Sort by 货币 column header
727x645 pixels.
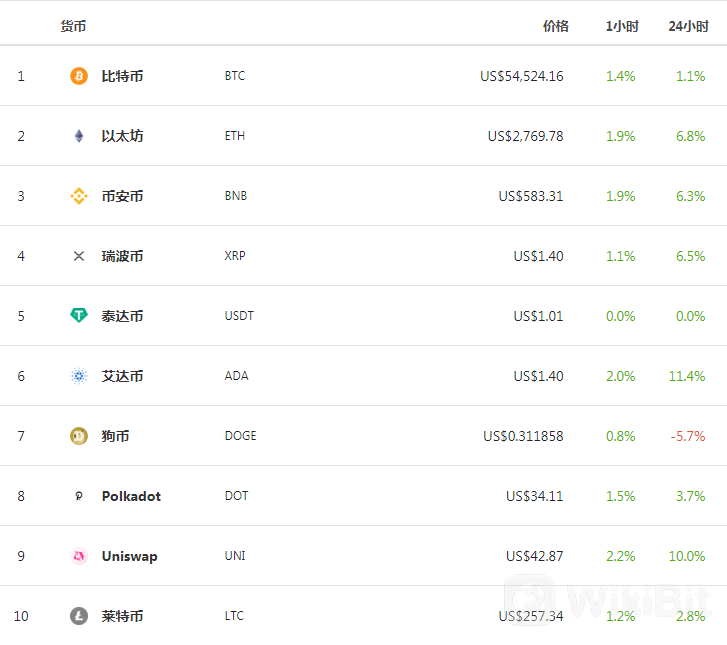73,26
